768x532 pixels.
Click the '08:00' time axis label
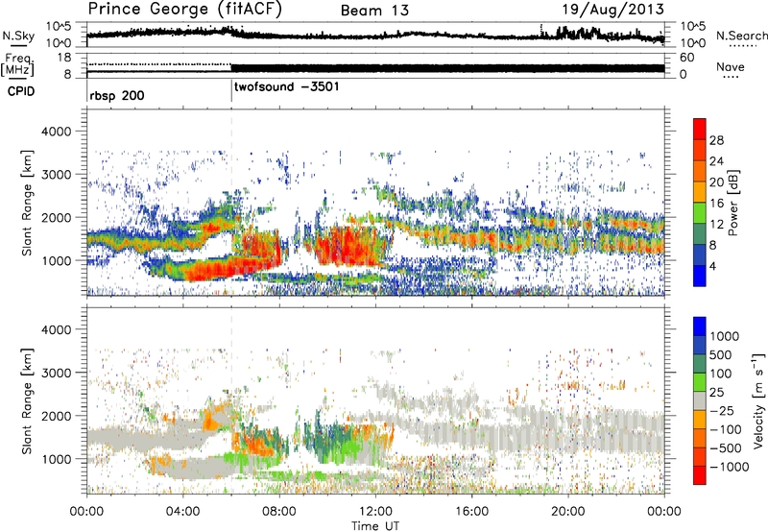pos(279,512)
